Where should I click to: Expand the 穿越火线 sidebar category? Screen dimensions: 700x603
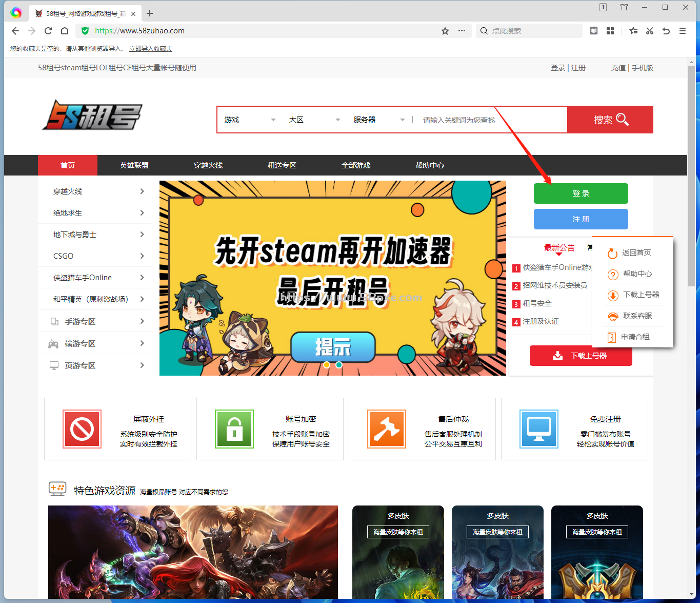[x=94, y=191]
